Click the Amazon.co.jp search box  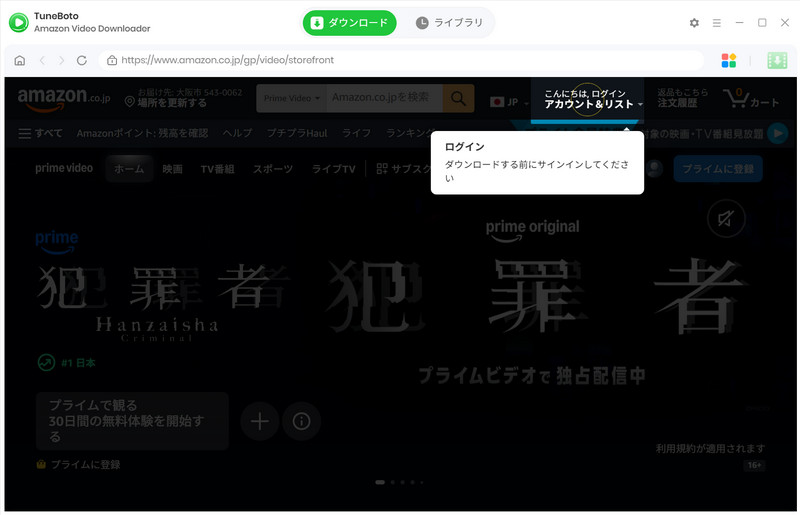coord(384,98)
